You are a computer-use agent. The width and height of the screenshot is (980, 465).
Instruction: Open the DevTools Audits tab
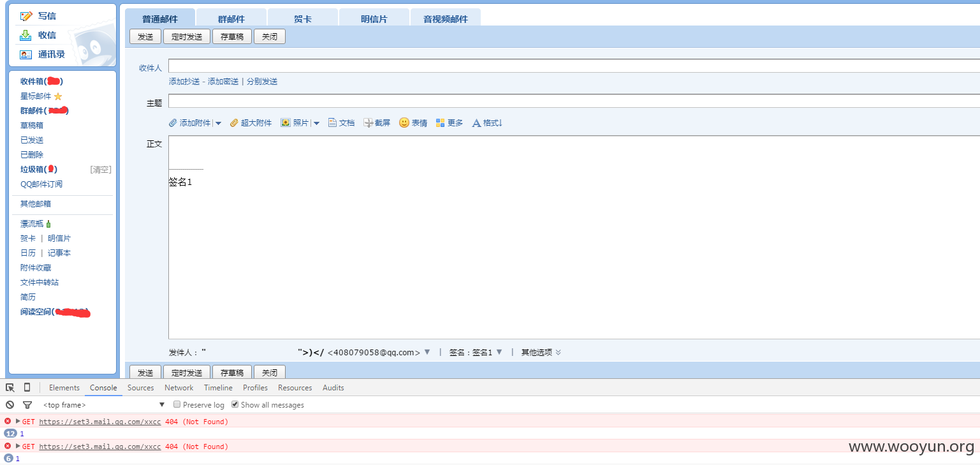pyautogui.click(x=333, y=387)
